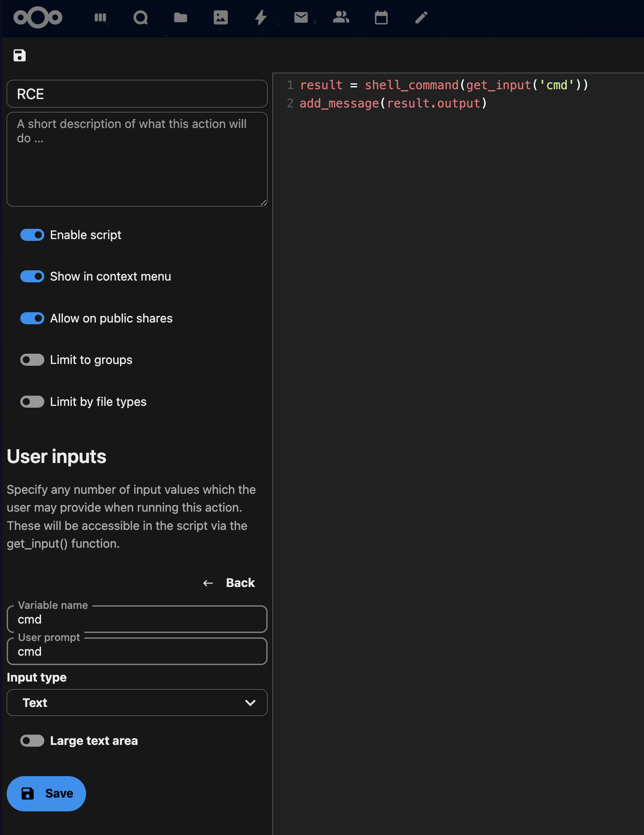Open the Activity lightning bolt icon
Screen dimensions: 644x835
tap(261, 18)
